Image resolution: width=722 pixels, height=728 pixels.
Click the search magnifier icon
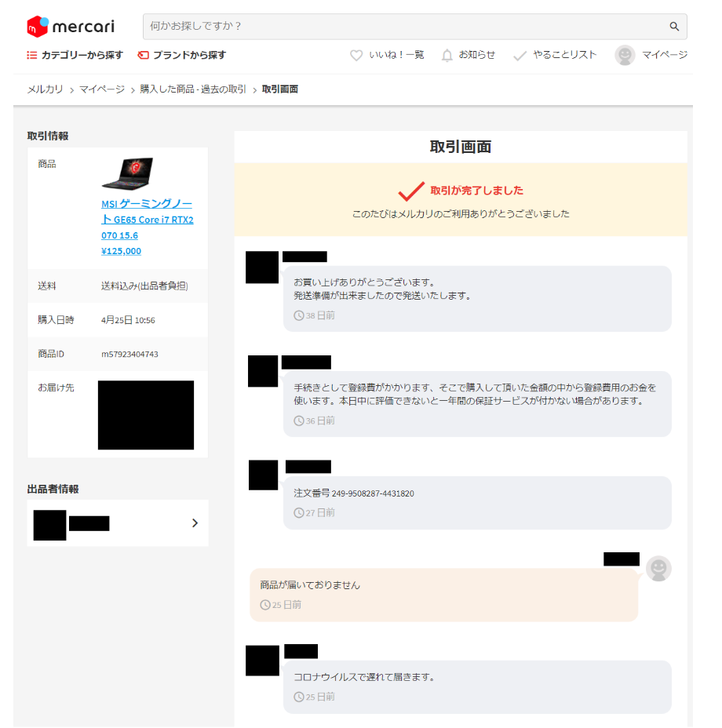(x=674, y=27)
